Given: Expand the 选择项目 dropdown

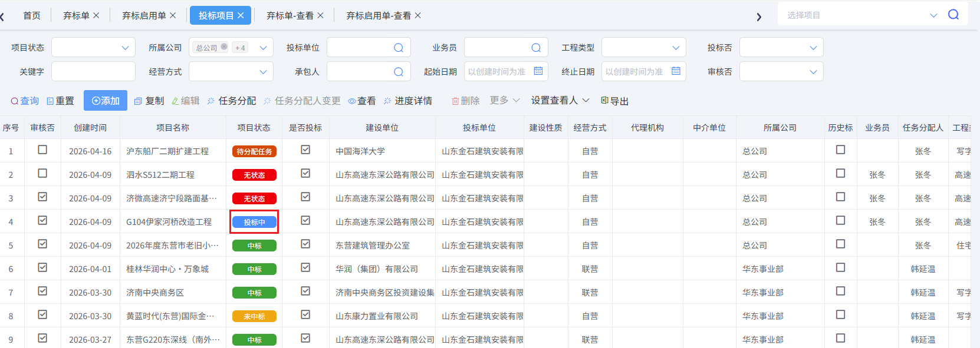Looking at the screenshot, I should (933, 15).
